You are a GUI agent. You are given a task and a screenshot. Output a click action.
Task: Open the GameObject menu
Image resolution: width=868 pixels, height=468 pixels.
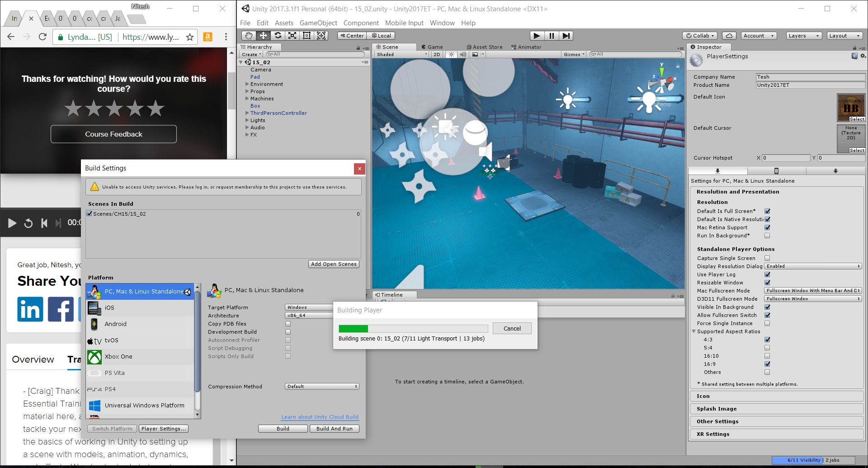tap(318, 23)
